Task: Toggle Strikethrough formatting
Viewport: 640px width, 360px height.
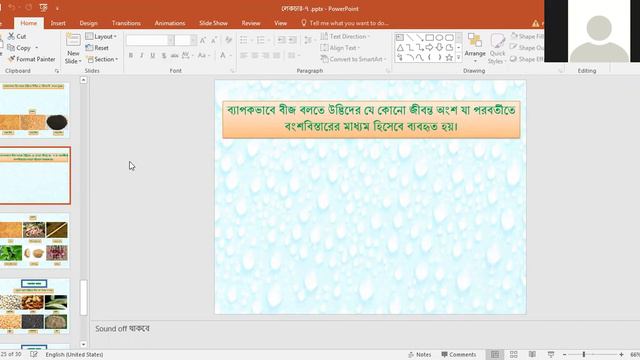Action: [175, 56]
